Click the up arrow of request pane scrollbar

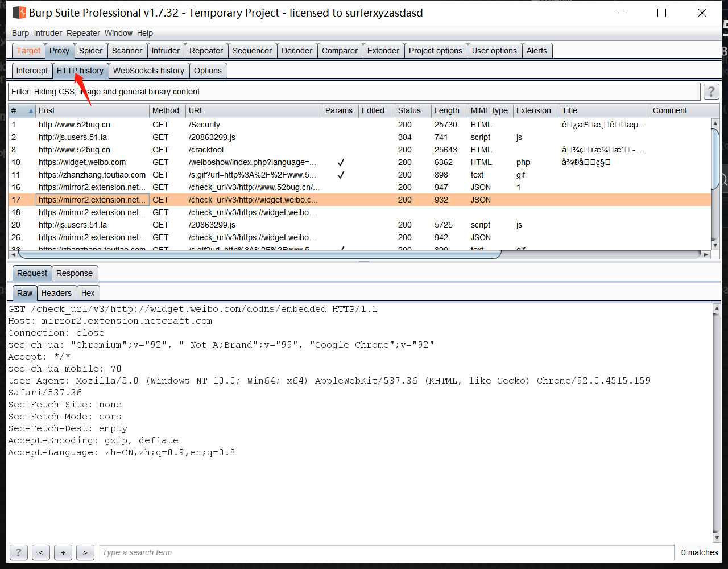point(716,308)
